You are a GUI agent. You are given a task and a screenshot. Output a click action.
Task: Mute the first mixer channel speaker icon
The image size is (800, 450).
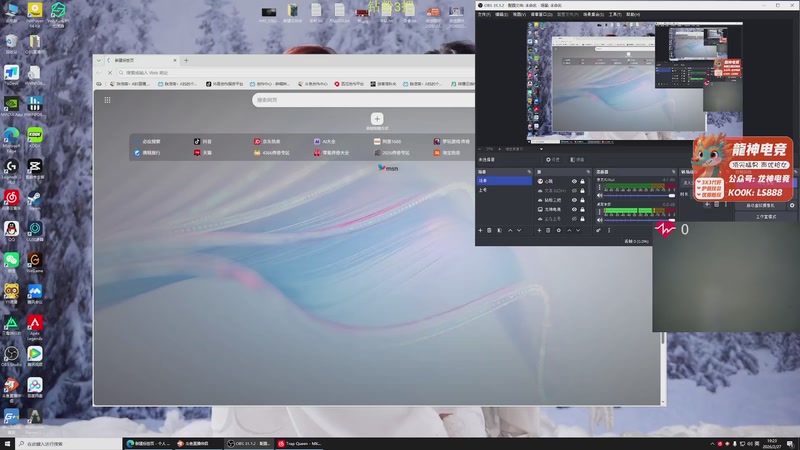click(x=600, y=195)
